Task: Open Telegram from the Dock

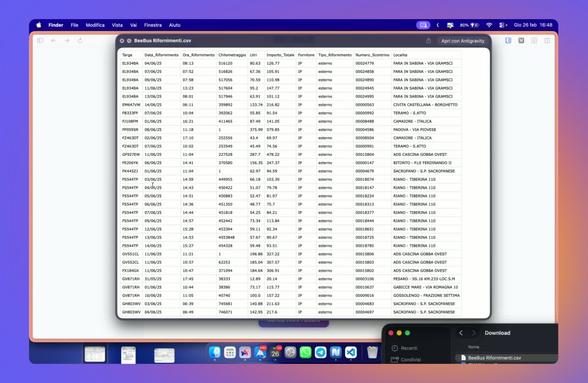Action: [x=321, y=352]
